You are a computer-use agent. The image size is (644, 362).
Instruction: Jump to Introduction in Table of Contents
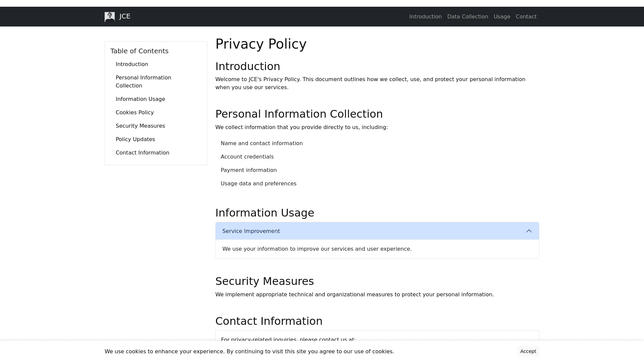click(x=132, y=64)
